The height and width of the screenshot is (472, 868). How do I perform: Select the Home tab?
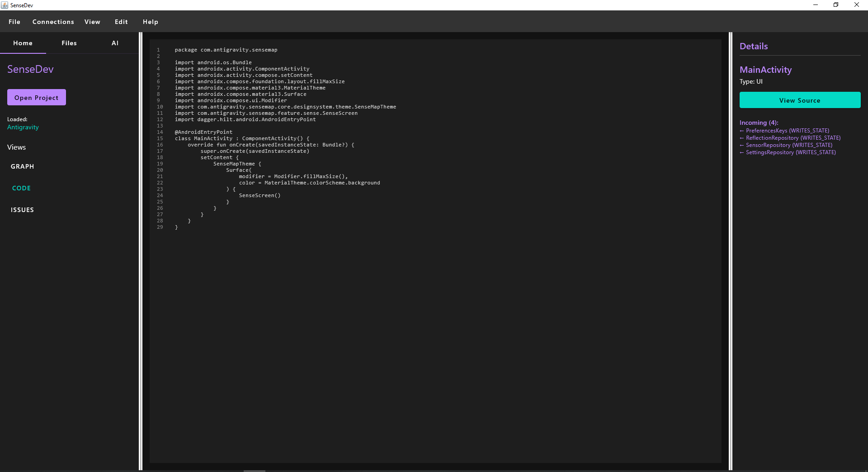coord(23,43)
